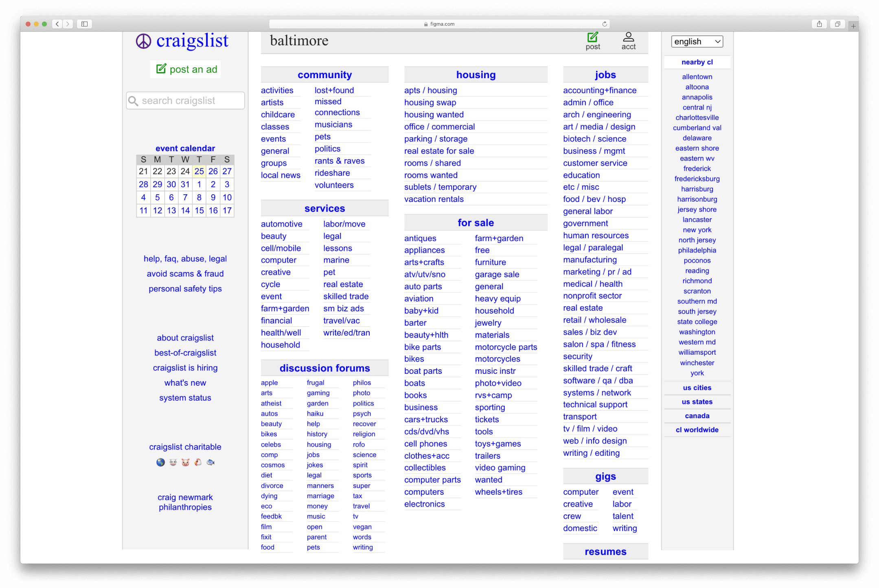Click the post icon in header
The height and width of the screenshot is (588, 879).
(x=592, y=37)
